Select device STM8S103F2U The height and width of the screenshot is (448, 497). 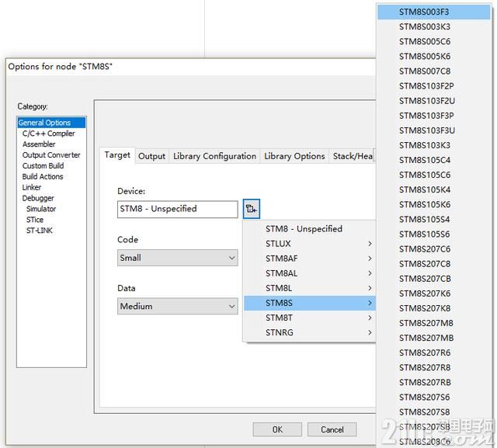tap(433, 101)
